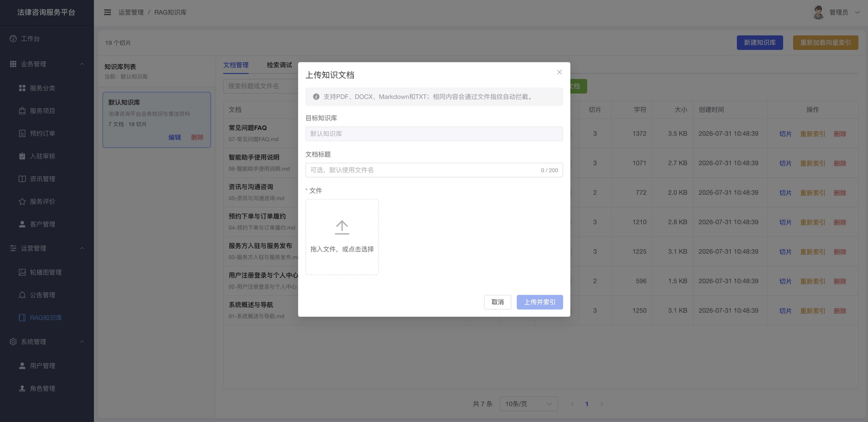Click the 运营管理 sliders icon
868x422 pixels.
pos(13,248)
